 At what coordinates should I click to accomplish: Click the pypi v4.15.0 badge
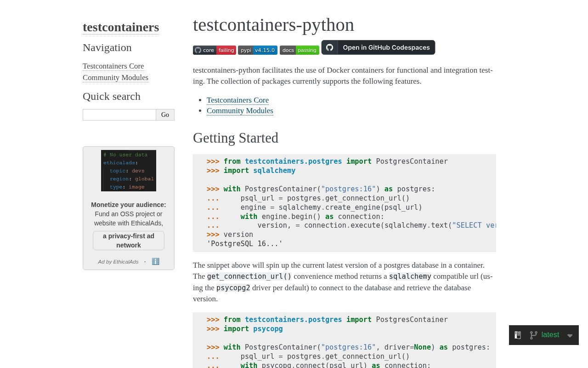click(x=258, y=50)
